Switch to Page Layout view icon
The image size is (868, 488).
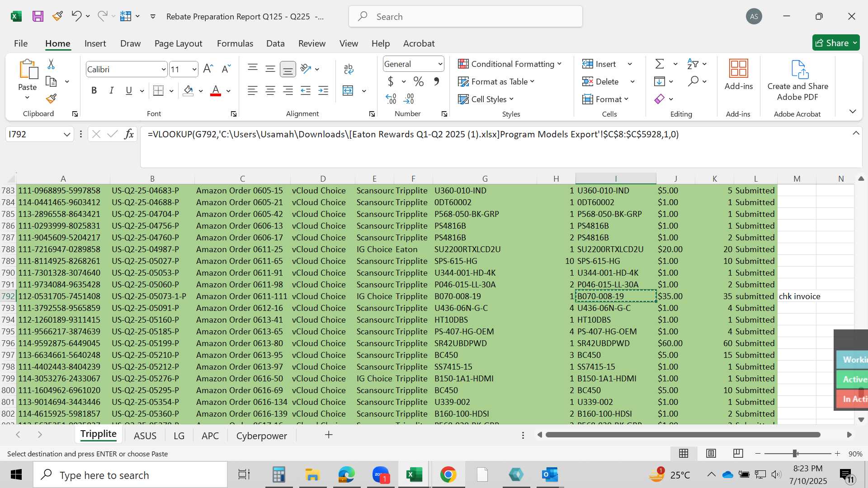tap(711, 453)
